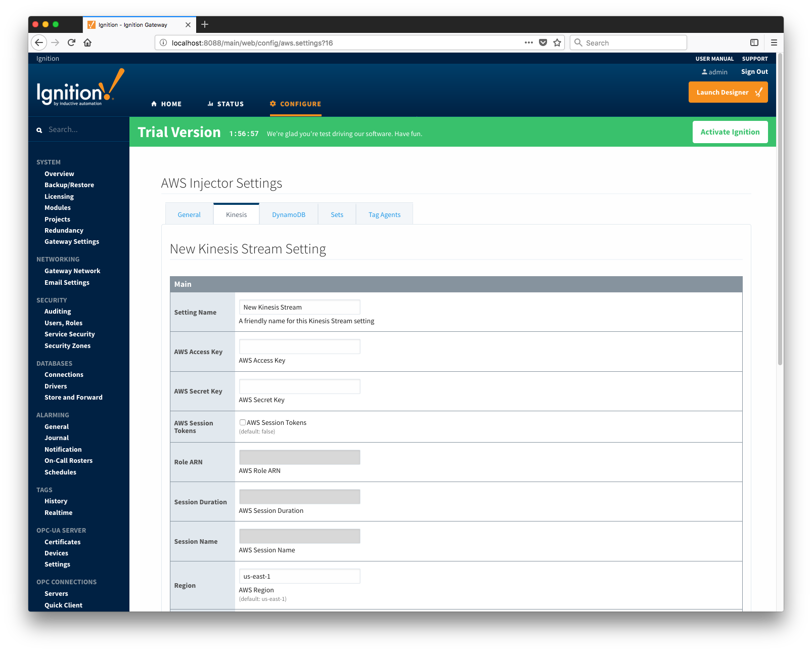Open page actions three-dot menu
This screenshot has height=652, width=812.
(529, 42)
